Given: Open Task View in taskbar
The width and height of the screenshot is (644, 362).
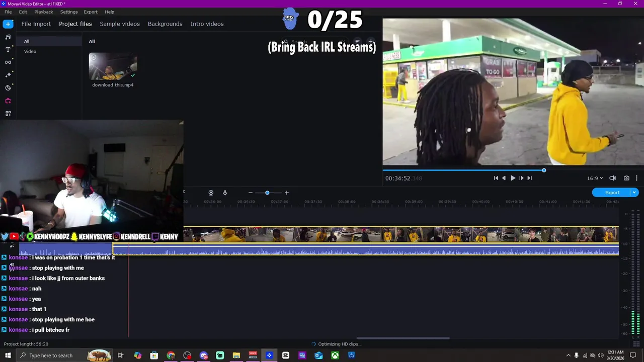Looking at the screenshot, I should 121,355.
